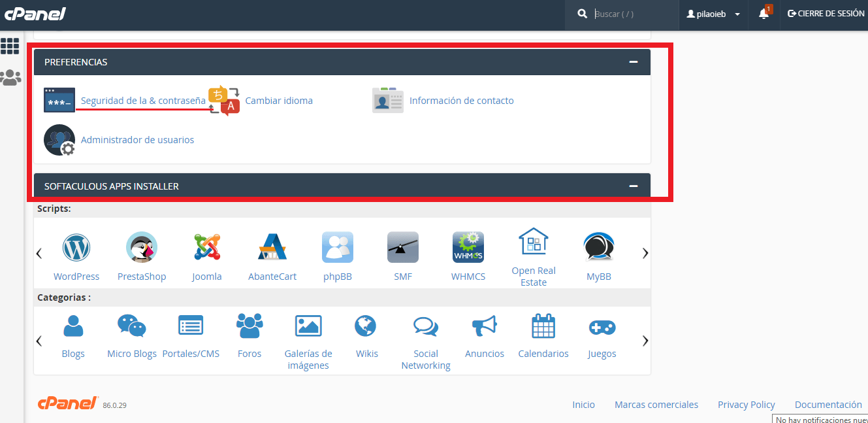Show next categories with right arrow

pyautogui.click(x=645, y=341)
